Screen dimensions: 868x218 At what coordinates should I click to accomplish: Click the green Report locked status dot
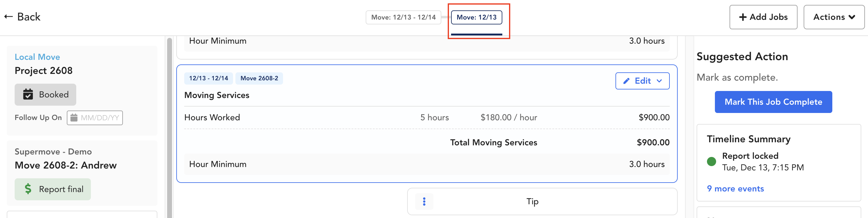[x=711, y=161]
